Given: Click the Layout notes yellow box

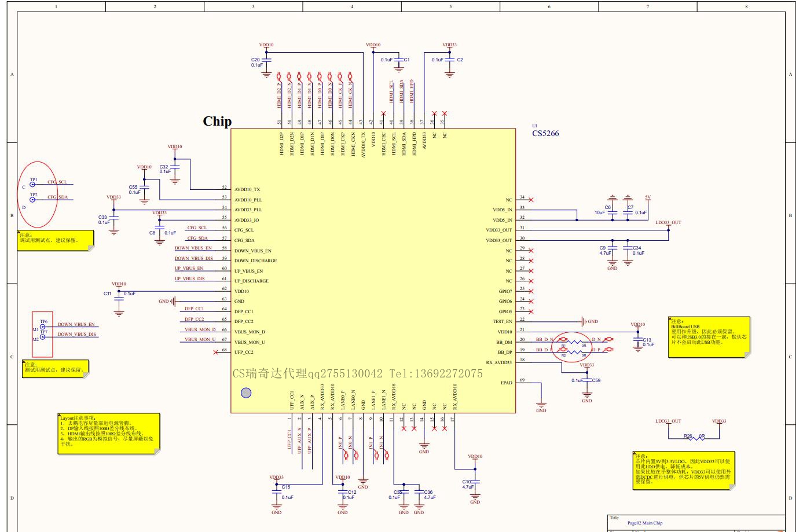Looking at the screenshot, I should (108, 433).
